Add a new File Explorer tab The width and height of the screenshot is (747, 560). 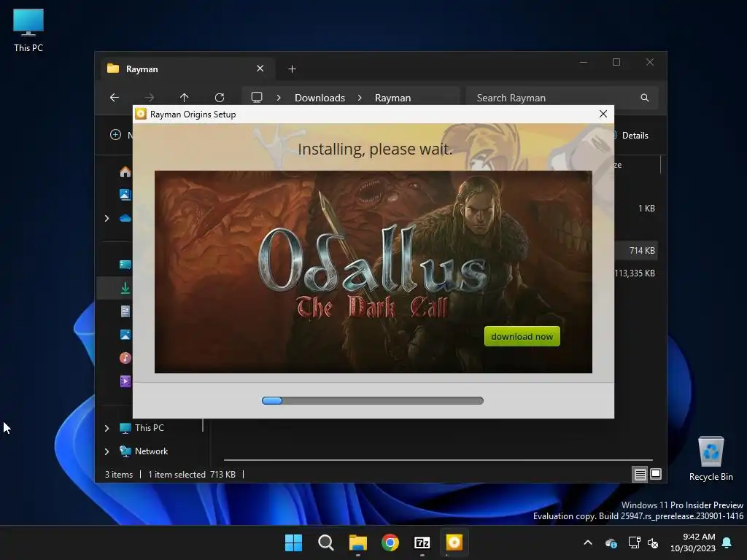tap(292, 69)
